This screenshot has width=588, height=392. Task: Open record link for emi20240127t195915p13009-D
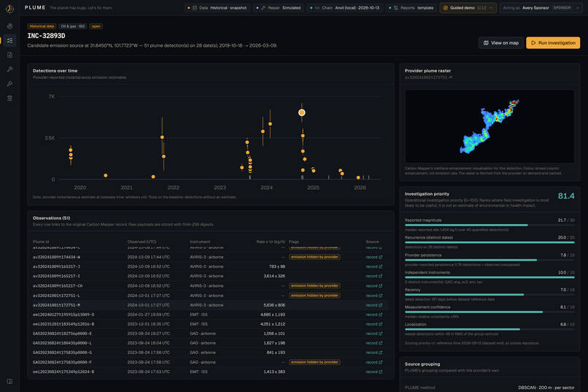374,315
